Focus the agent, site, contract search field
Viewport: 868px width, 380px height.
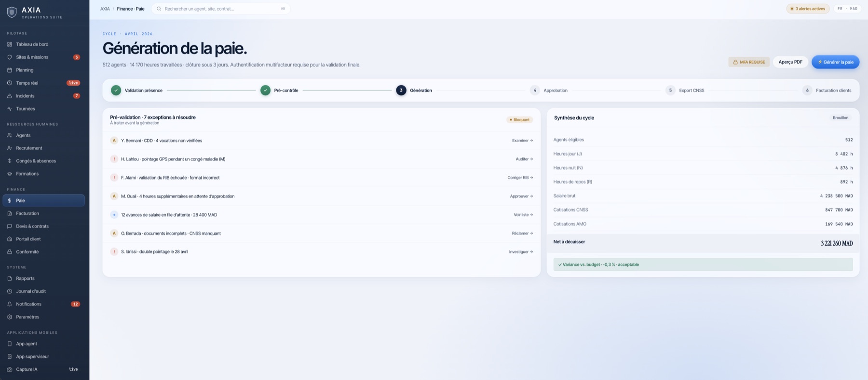(221, 9)
